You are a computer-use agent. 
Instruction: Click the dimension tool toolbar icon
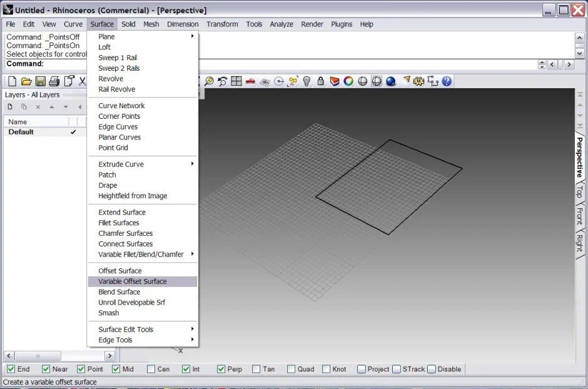432,81
